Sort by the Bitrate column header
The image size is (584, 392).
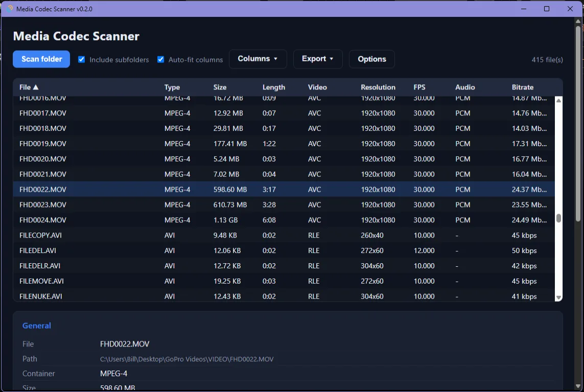pos(523,87)
